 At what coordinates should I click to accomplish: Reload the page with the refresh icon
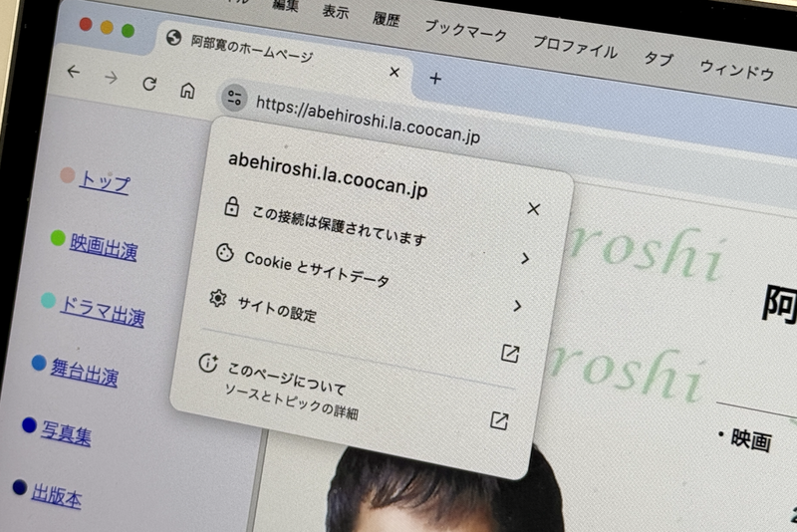148,84
